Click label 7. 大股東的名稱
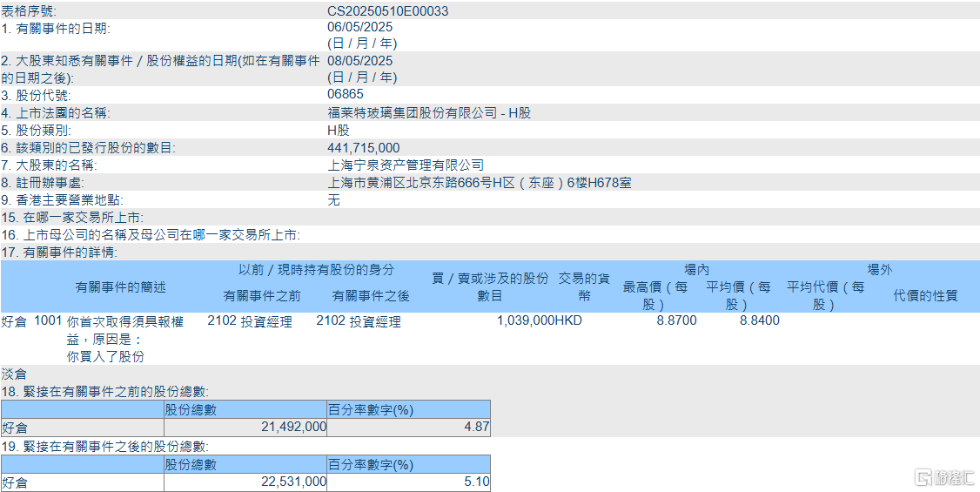Viewport: 980px width, 492px height. (x=50, y=165)
